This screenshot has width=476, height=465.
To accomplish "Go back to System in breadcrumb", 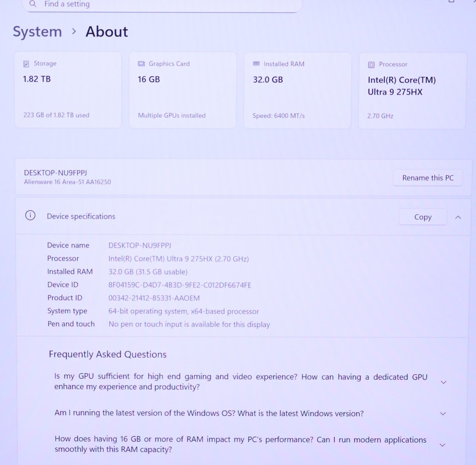I will click(37, 32).
